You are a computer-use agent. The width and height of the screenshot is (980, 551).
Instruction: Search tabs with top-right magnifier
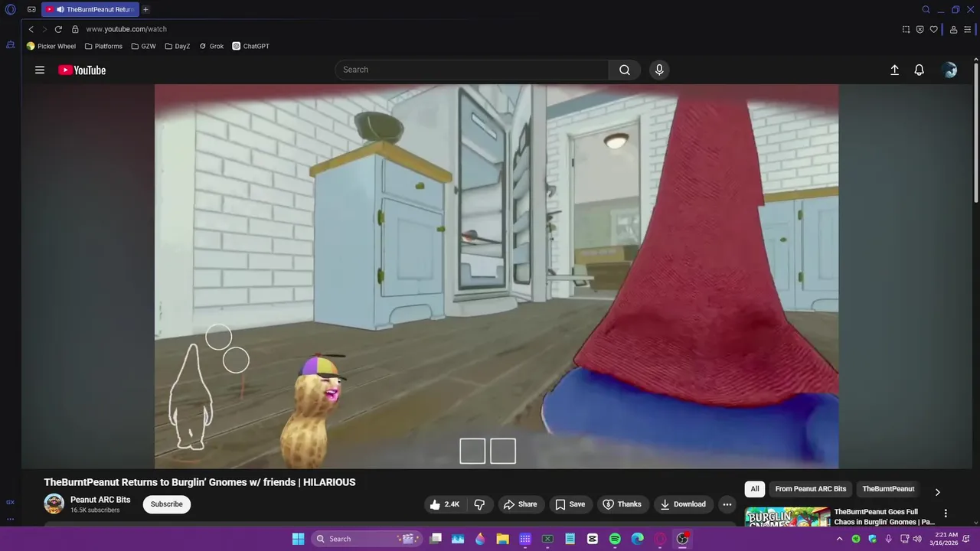pos(926,9)
